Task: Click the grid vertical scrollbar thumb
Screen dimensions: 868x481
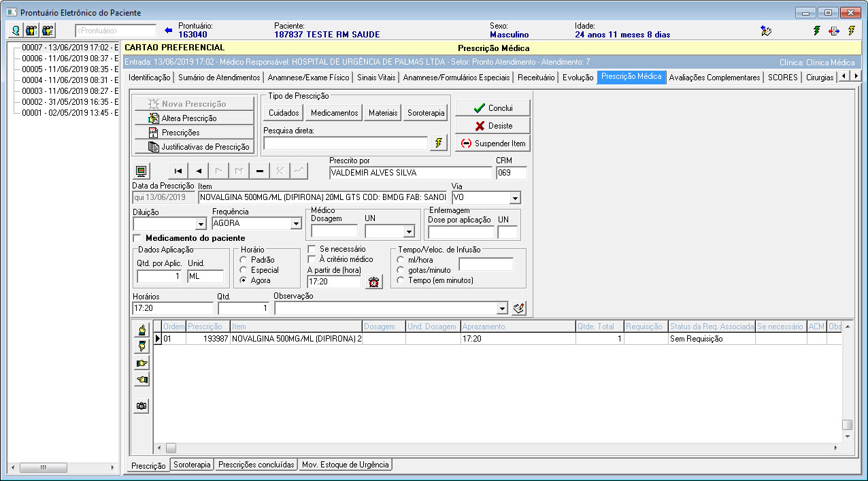Action: [x=847, y=425]
